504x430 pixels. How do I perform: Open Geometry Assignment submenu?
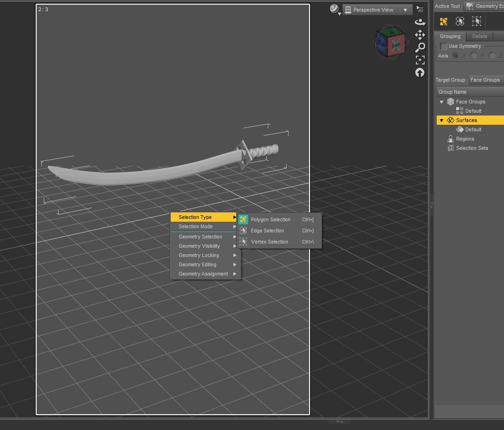point(205,274)
